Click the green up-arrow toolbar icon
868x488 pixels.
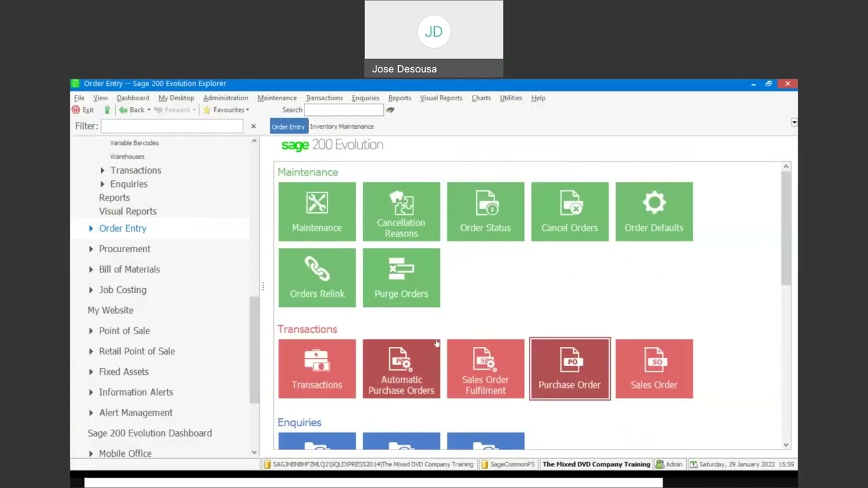click(107, 110)
